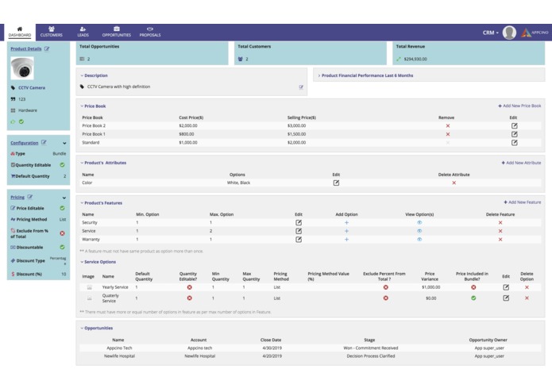Edit Yearly Service option

[506, 287]
